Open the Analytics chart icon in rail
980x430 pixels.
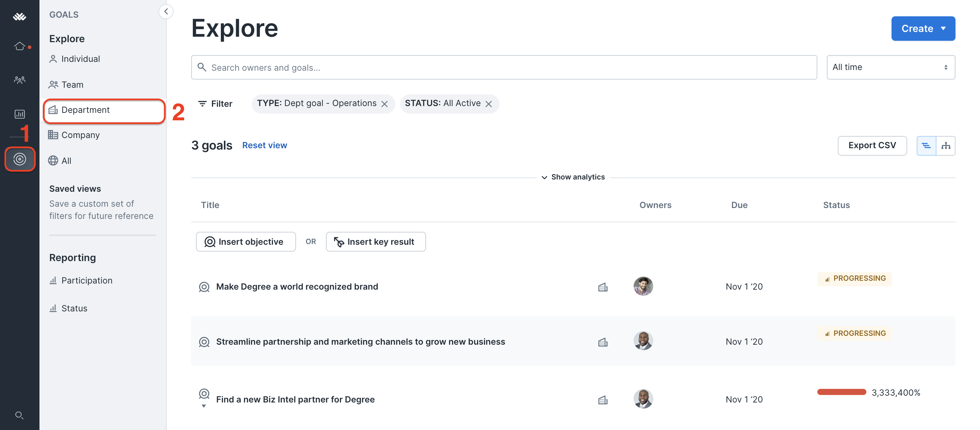point(20,114)
